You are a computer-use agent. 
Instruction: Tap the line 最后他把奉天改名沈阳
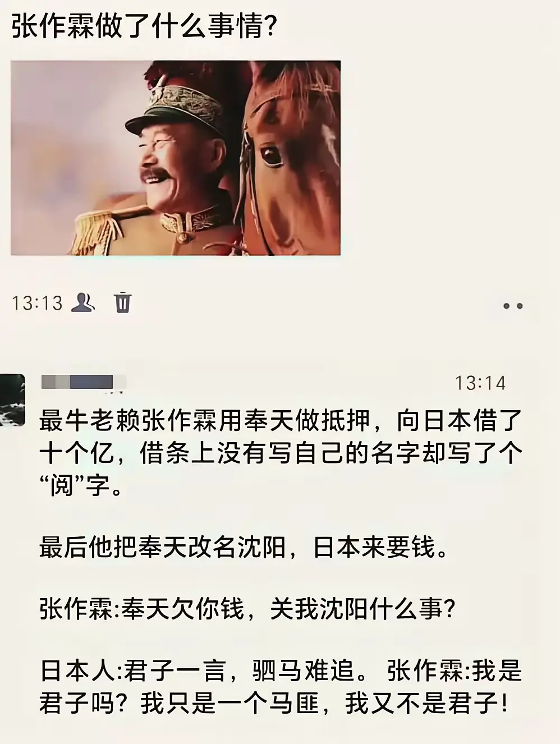point(245,548)
